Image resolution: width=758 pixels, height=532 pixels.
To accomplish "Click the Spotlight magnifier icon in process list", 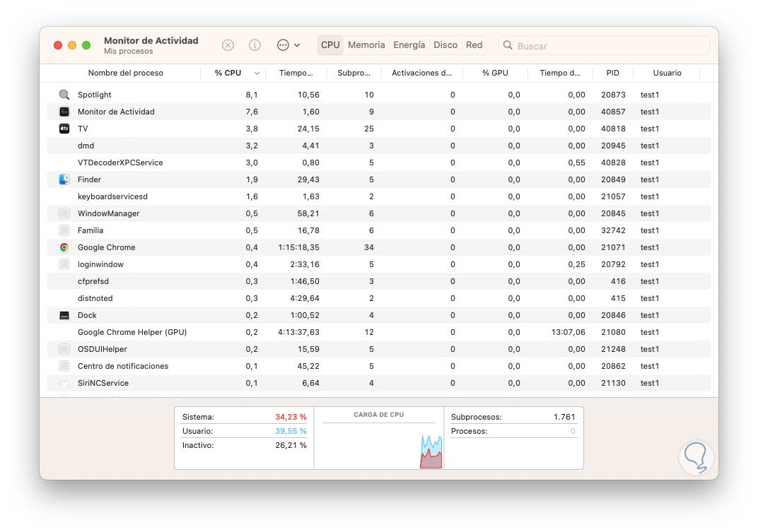I will click(64, 95).
